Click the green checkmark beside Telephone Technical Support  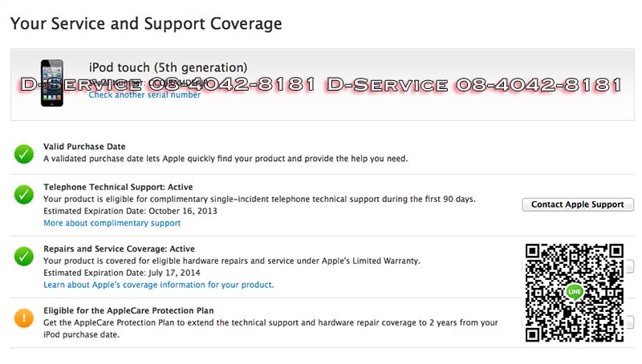pos(24,193)
